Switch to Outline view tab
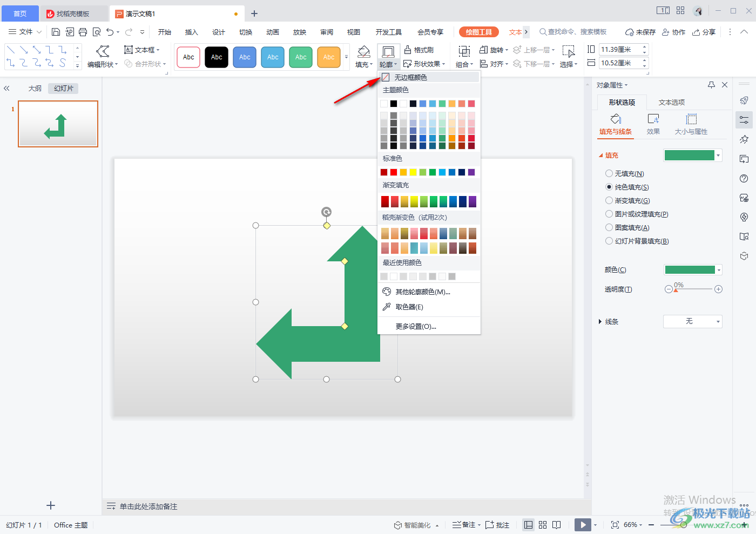Viewport: 756px width, 534px height. (35, 88)
